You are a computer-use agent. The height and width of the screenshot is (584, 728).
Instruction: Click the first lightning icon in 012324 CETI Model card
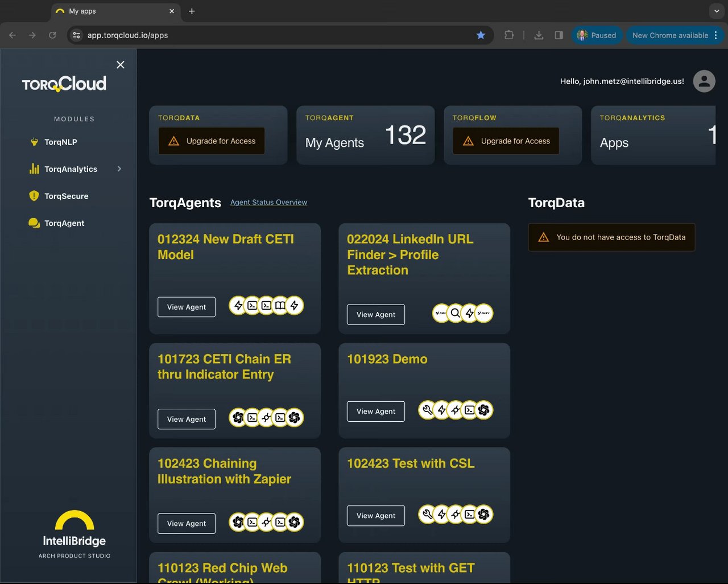[238, 306]
